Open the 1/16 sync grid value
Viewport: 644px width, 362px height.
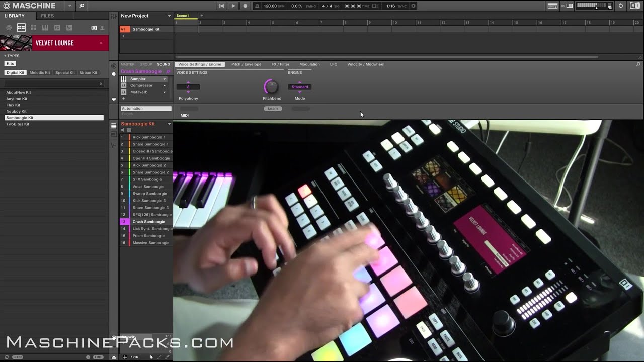click(390, 6)
